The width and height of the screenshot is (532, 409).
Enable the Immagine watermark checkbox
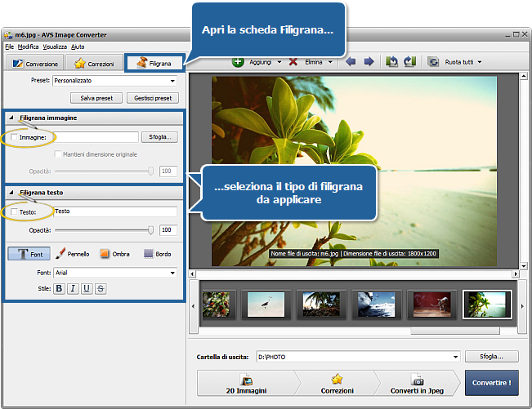tap(14, 138)
